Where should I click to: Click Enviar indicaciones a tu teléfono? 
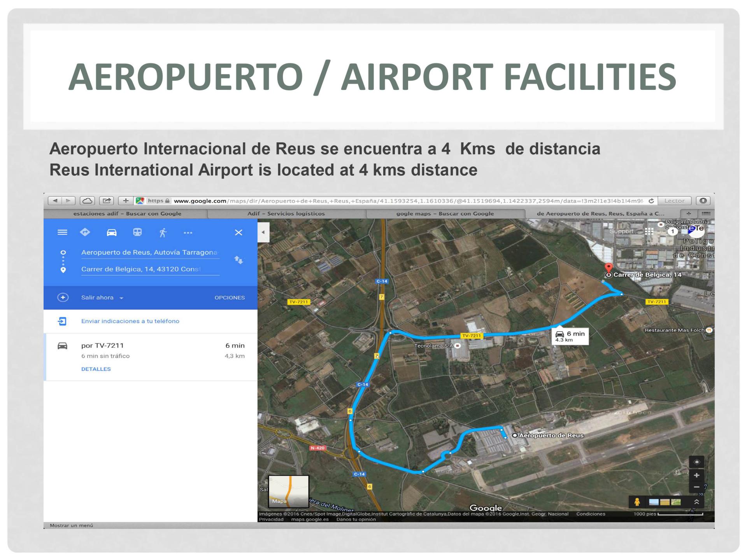pyautogui.click(x=130, y=321)
